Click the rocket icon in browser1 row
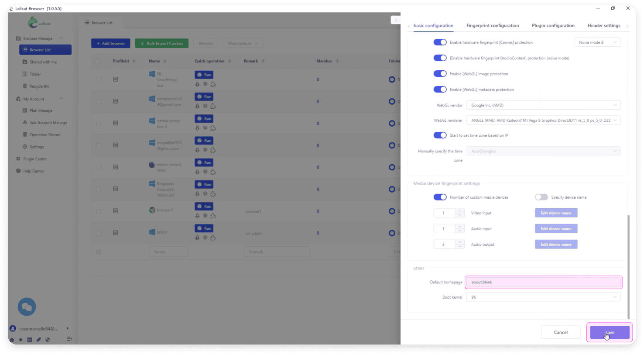 [x=197, y=216]
